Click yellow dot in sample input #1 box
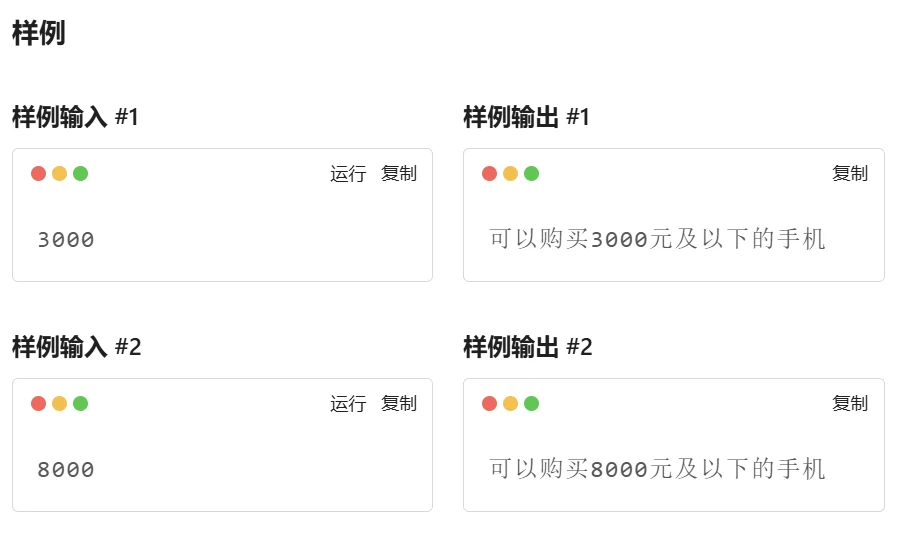 [60, 173]
